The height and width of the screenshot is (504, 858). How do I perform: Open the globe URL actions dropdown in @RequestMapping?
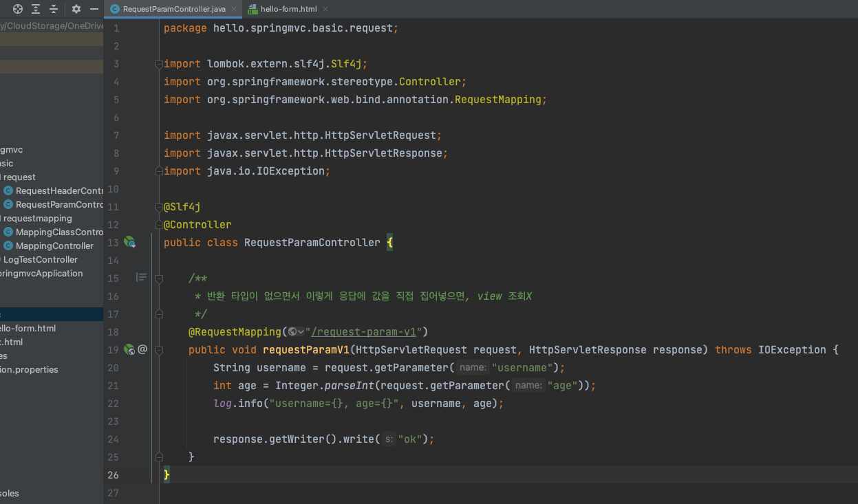[x=297, y=331]
